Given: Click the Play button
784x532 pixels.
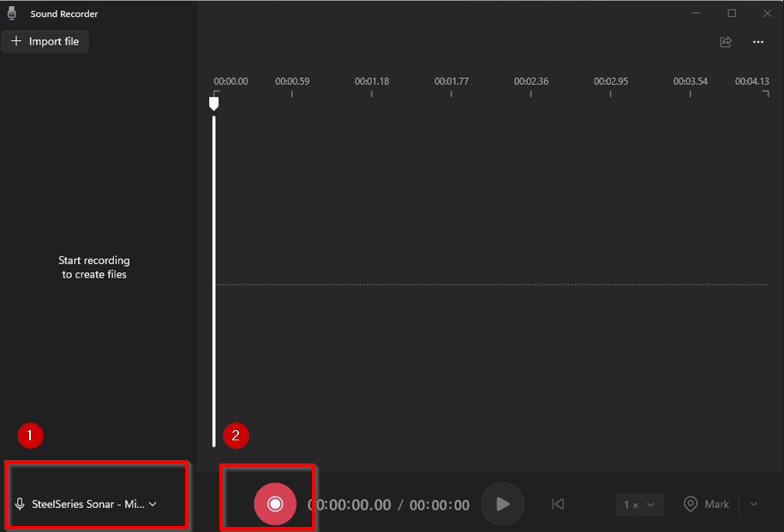Looking at the screenshot, I should click(x=502, y=504).
